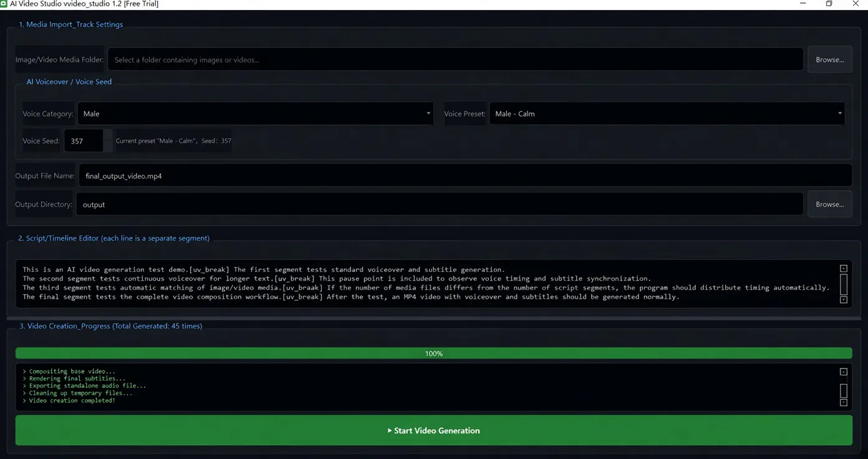868x459 pixels.
Task: Click the progress log scrollbar thumb
Action: (x=844, y=391)
